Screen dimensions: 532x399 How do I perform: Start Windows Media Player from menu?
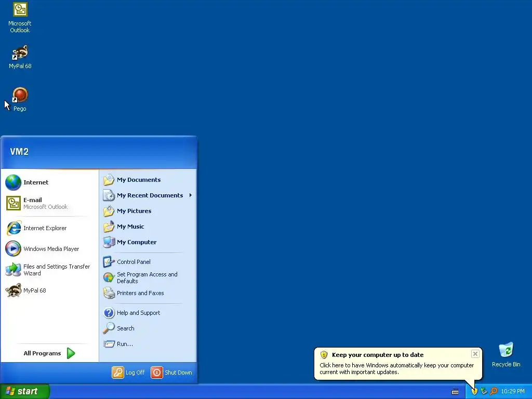(49, 249)
